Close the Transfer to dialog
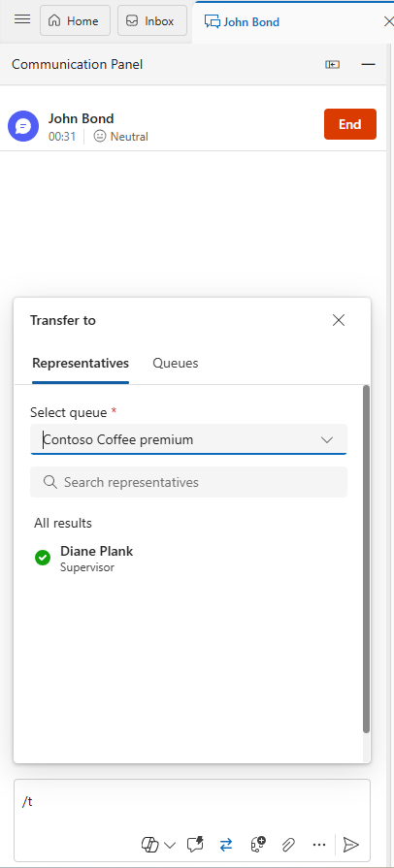 tap(339, 320)
